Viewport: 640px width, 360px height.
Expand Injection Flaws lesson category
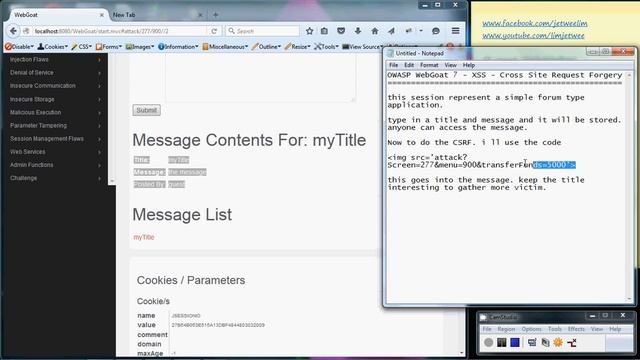tap(56, 60)
